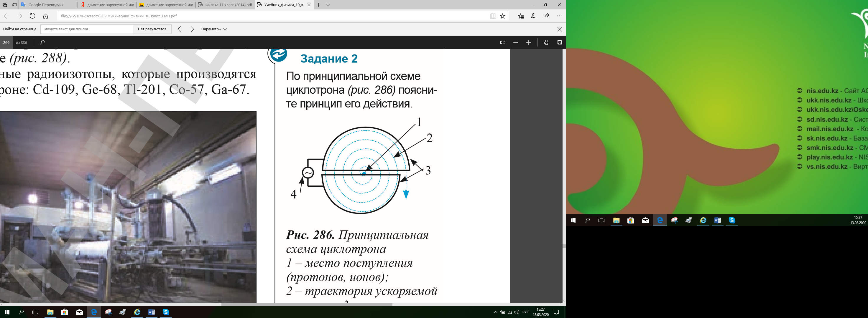This screenshot has width=868, height=318.
Task: Open File Explorer on second monitor taskbar
Action: pos(616,221)
